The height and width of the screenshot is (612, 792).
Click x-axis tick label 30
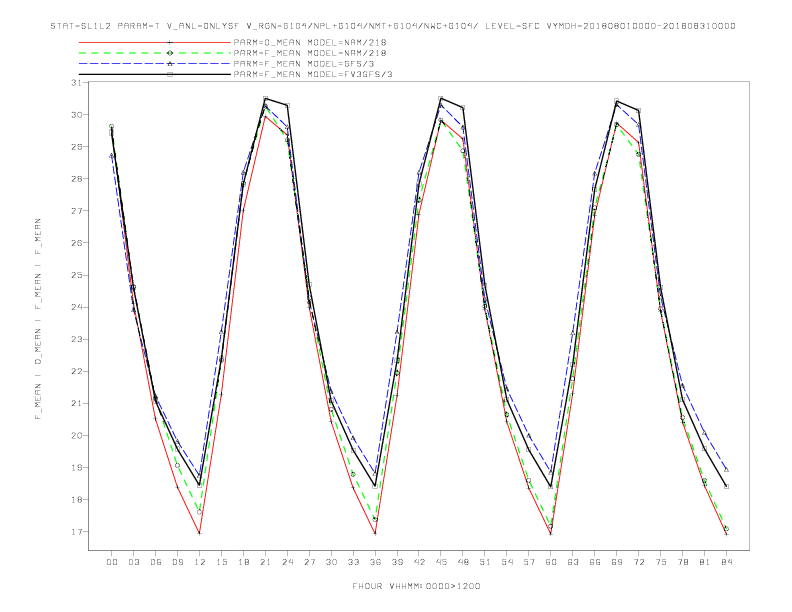click(x=331, y=562)
